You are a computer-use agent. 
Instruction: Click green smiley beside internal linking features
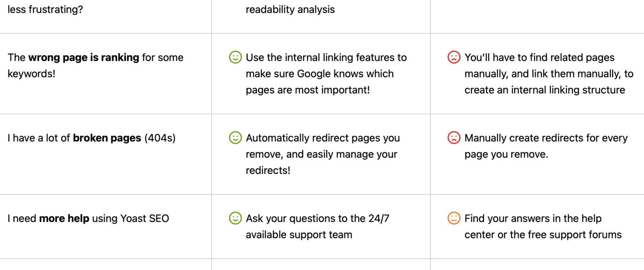click(235, 57)
